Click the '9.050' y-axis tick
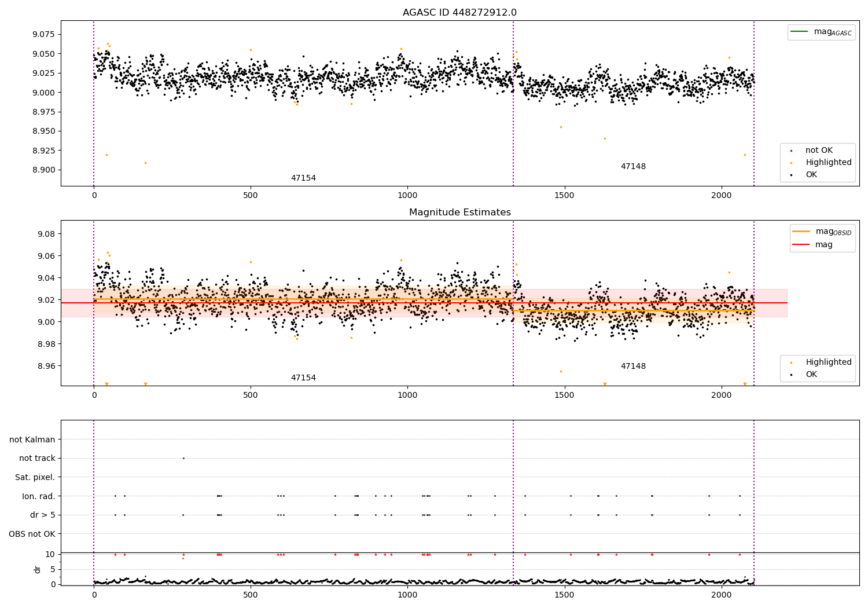868x608 pixels. click(x=43, y=54)
